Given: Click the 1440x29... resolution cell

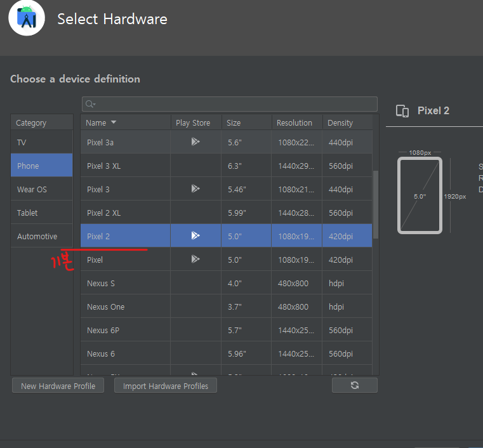Looking at the screenshot, I should 296,166.
